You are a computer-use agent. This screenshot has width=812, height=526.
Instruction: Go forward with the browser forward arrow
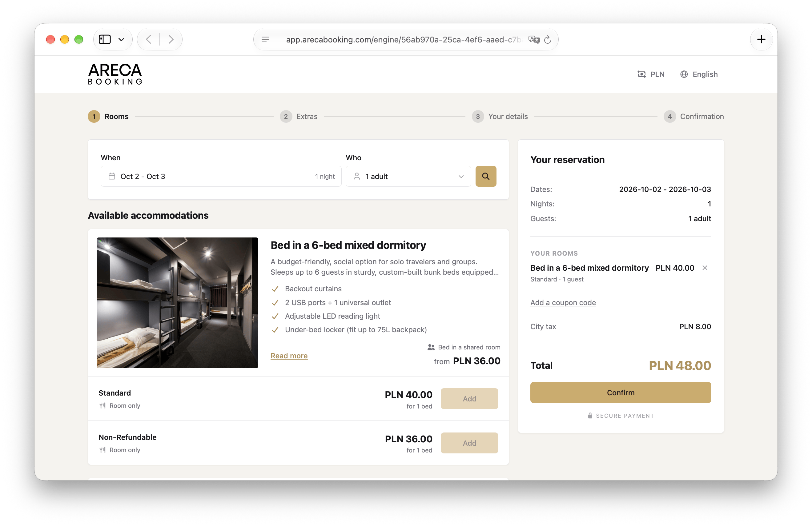click(x=171, y=40)
